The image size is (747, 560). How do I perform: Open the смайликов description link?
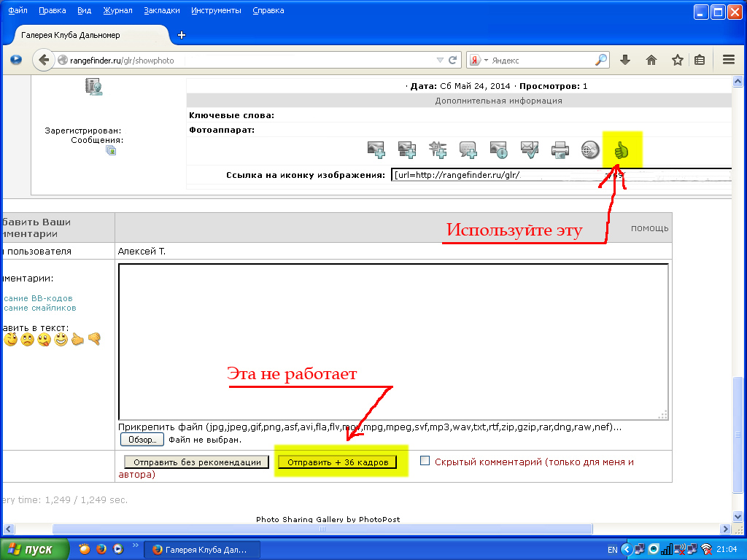tap(40, 308)
